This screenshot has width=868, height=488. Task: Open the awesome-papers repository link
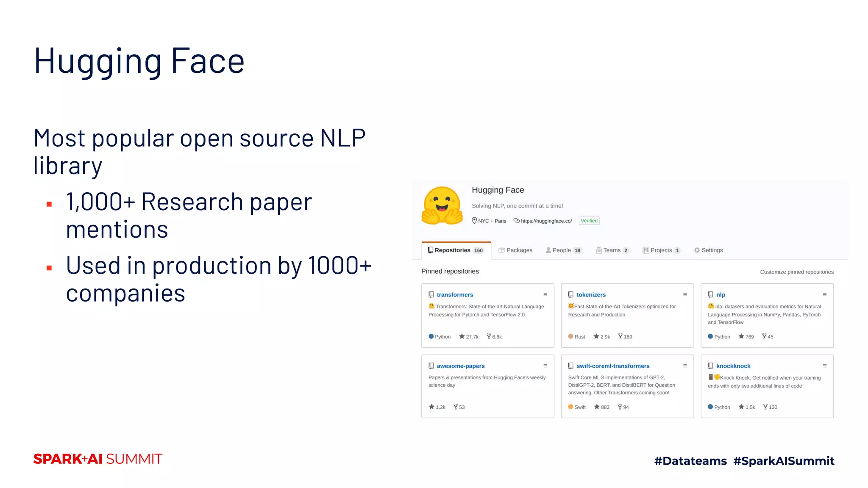461,366
